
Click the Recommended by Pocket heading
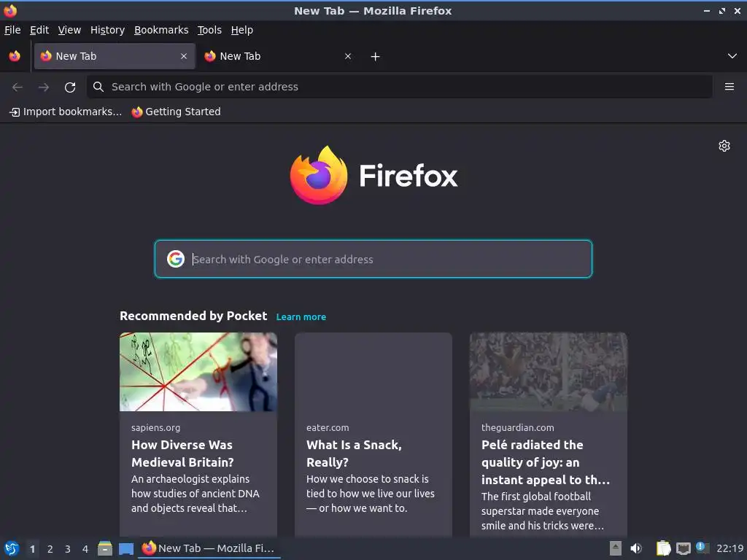click(193, 316)
